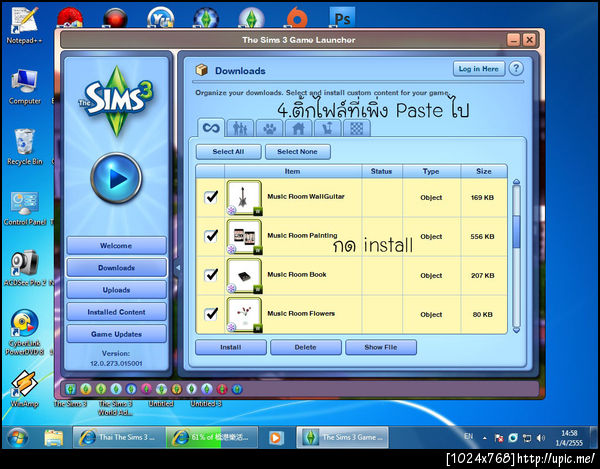Switch to the checkered patterns tab

[x=357, y=128]
